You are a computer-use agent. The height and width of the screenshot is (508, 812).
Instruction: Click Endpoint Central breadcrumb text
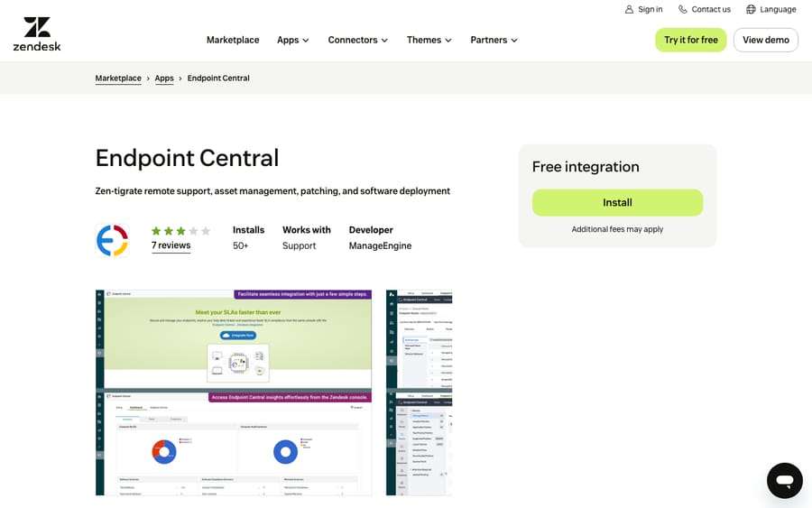[x=218, y=79]
